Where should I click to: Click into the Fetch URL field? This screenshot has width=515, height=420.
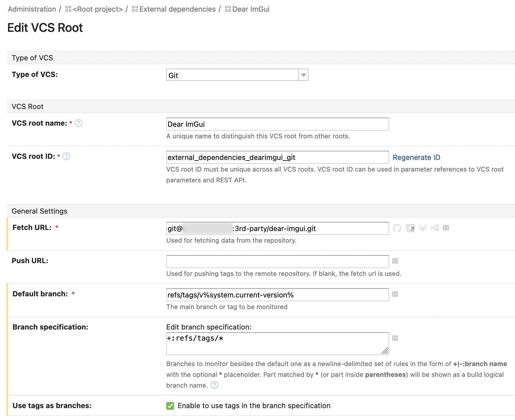click(x=277, y=228)
